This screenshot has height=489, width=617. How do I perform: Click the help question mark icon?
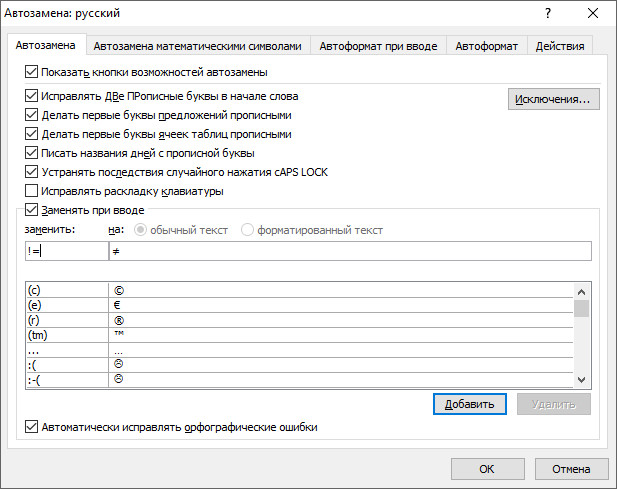[548, 13]
